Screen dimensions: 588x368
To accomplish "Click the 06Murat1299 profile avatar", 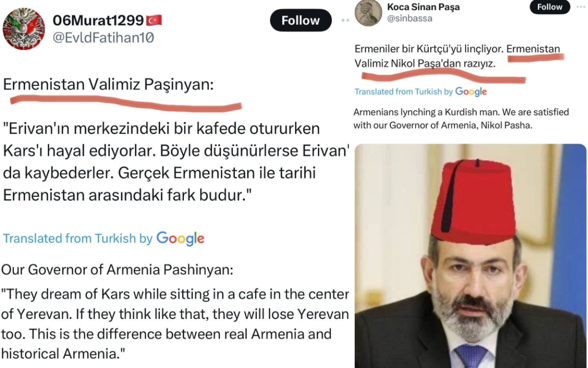I will pyautogui.click(x=23, y=29).
